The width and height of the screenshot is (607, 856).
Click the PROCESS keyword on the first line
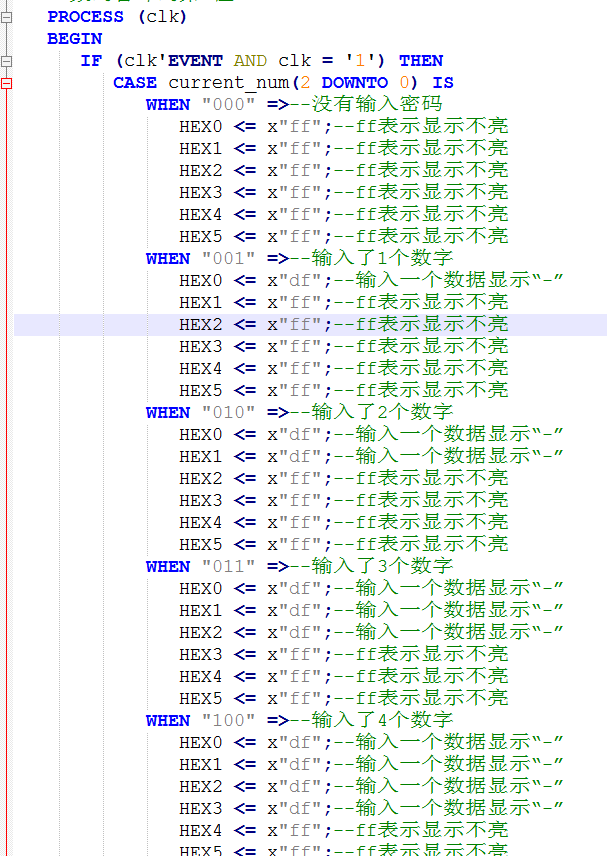coord(85,17)
